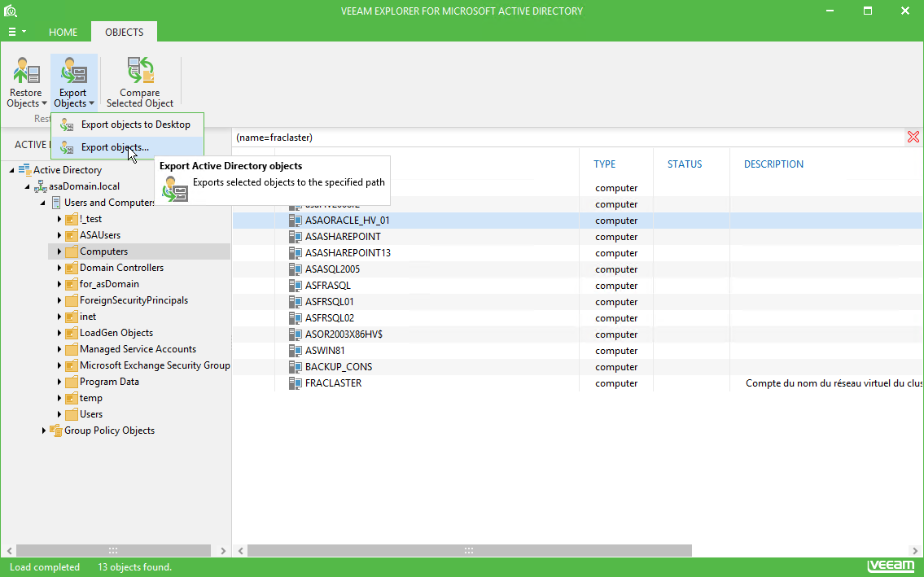Click the Managed Service Accounts folder icon

coord(72,349)
